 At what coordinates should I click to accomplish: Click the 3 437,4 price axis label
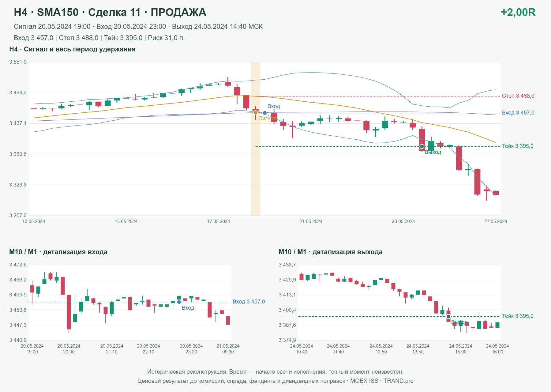click(x=18, y=123)
